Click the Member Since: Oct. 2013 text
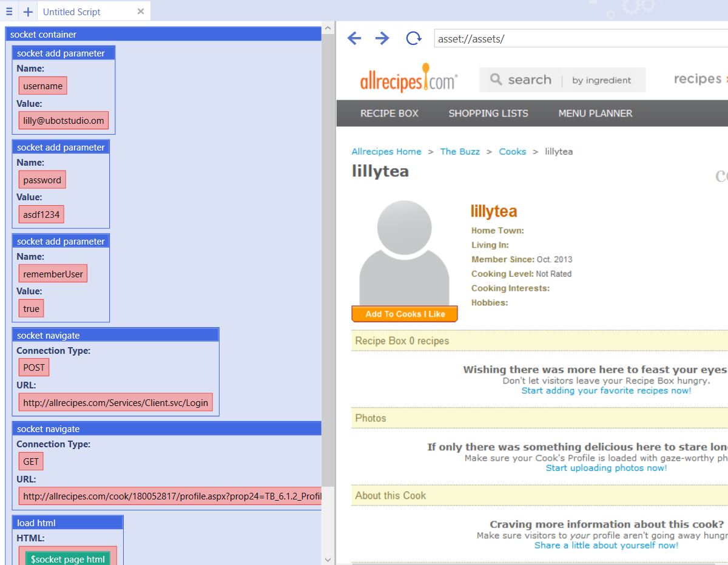The image size is (728, 565). tap(522, 259)
